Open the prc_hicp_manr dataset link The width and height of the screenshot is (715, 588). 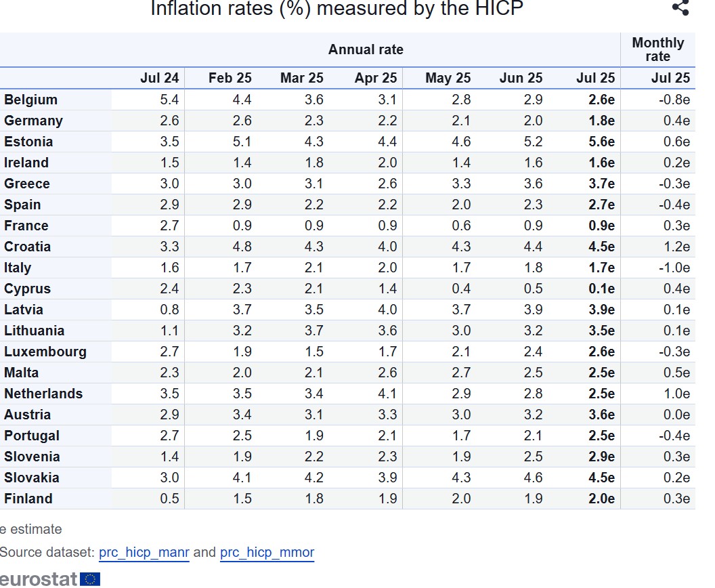[144, 552]
